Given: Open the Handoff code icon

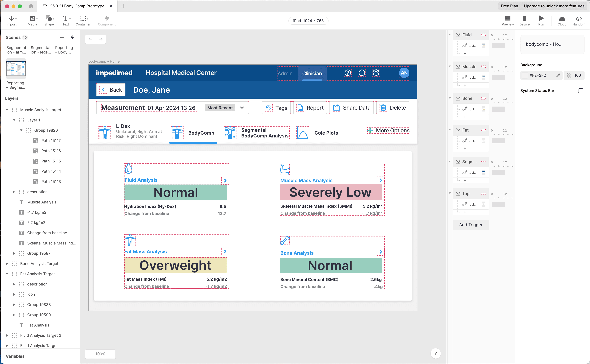Looking at the screenshot, I should point(578,19).
